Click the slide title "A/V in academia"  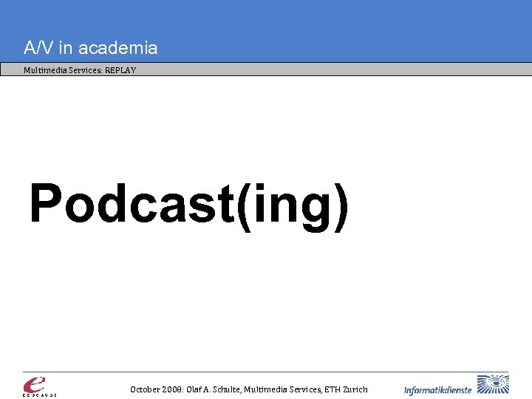point(91,47)
